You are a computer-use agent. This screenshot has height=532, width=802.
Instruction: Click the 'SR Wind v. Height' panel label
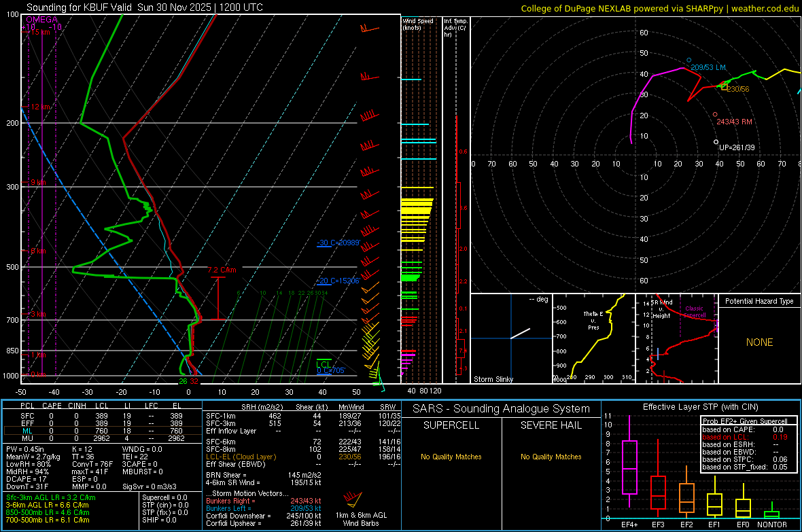tap(661, 309)
